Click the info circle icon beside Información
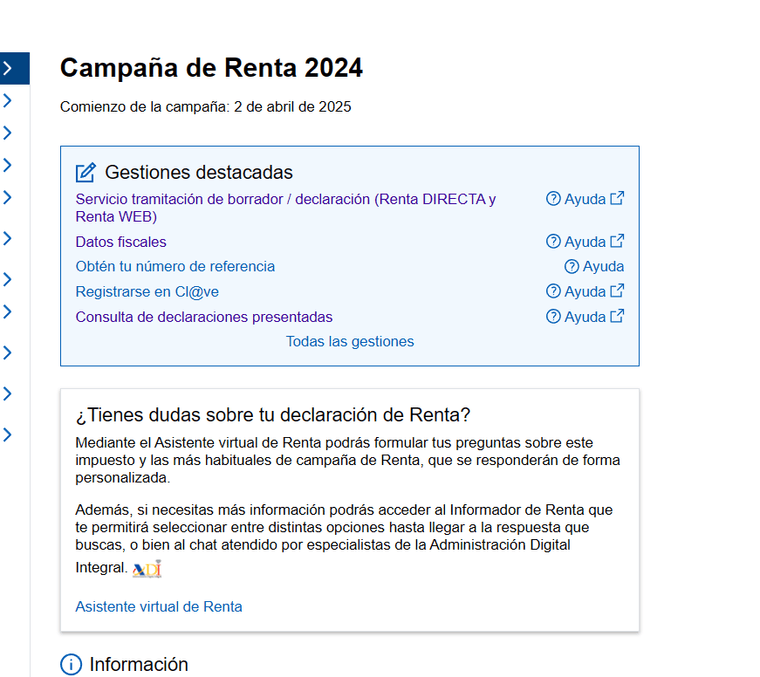760x677 pixels. click(x=71, y=664)
